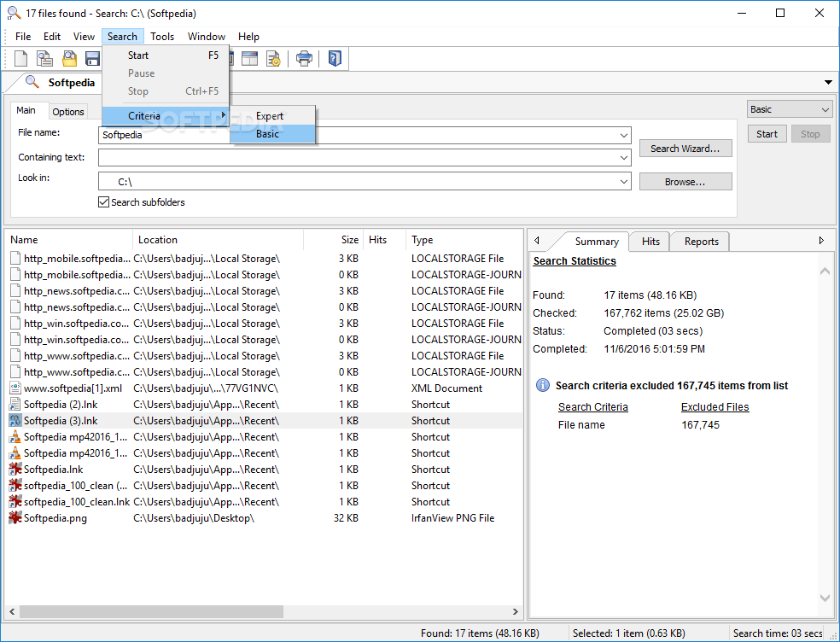Screen dimensions: 840x642
Task: Click the file icon of www.softpedia[1].xml
Action: click(x=15, y=388)
